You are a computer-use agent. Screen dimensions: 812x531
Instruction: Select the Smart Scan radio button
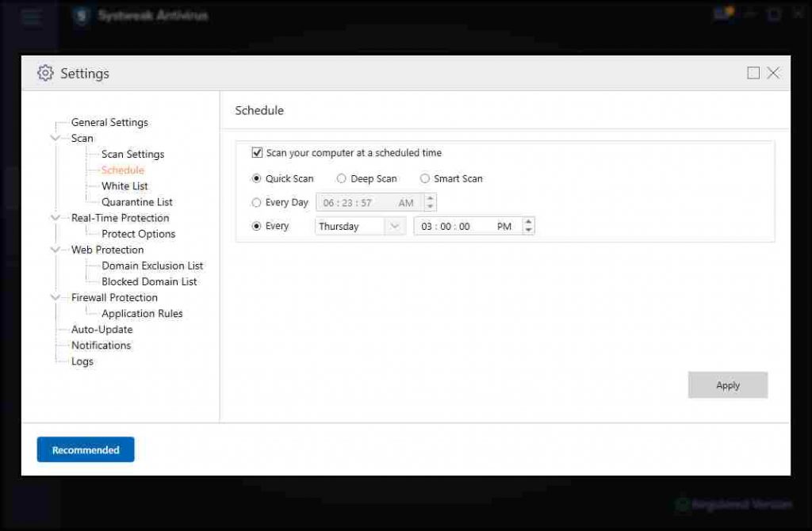pyautogui.click(x=425, y=178)
